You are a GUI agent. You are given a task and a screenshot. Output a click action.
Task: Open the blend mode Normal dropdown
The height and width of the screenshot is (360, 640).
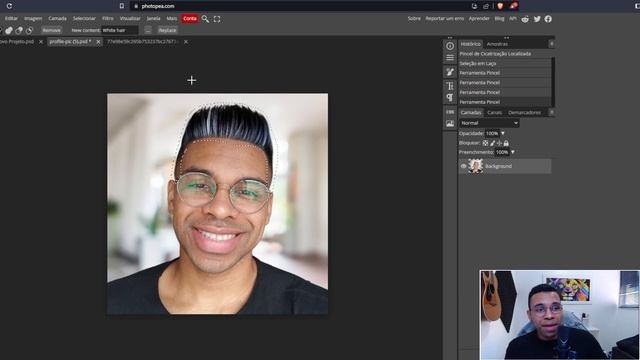coord(489,123)
